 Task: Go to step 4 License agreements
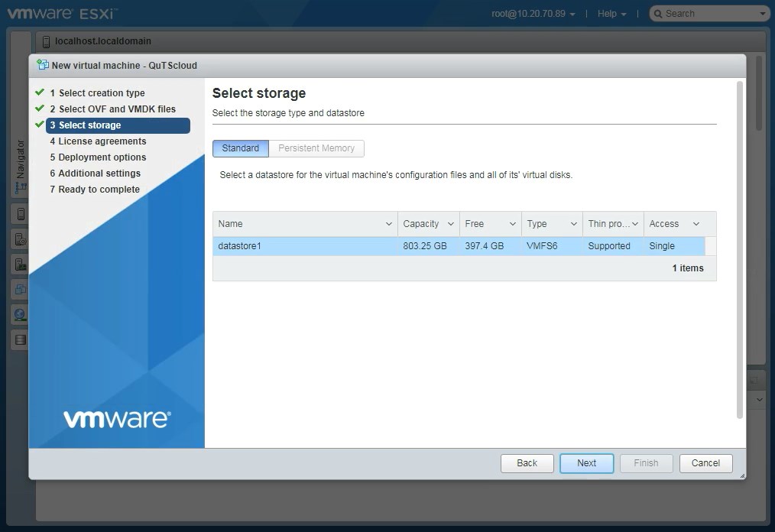tap(98, 141)
